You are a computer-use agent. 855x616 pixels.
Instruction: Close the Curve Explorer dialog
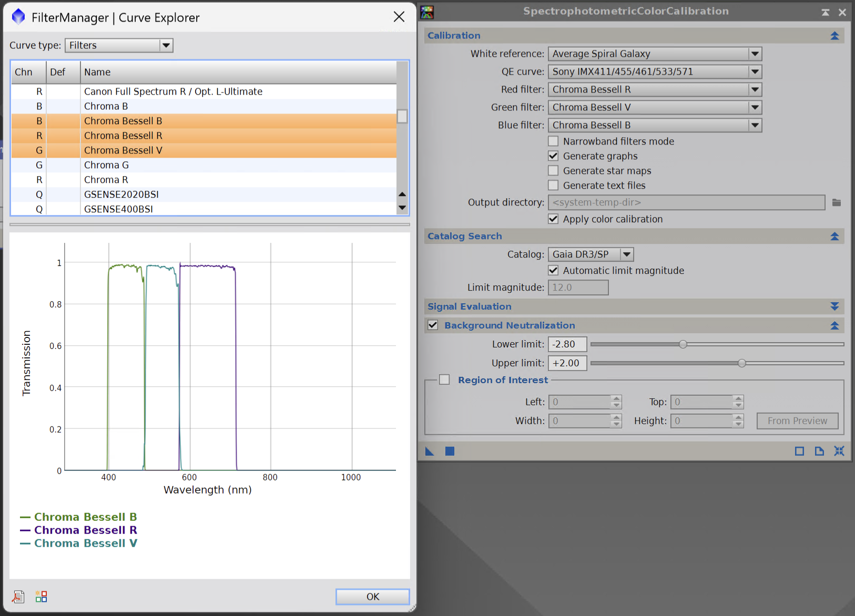coord(399,17)
